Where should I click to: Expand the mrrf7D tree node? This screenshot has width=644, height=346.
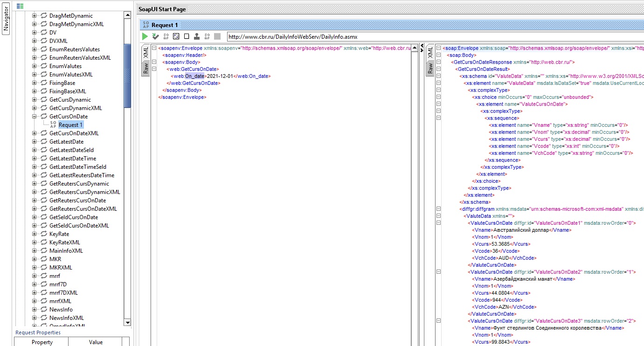pyautogui.click(x=34, y=284)
